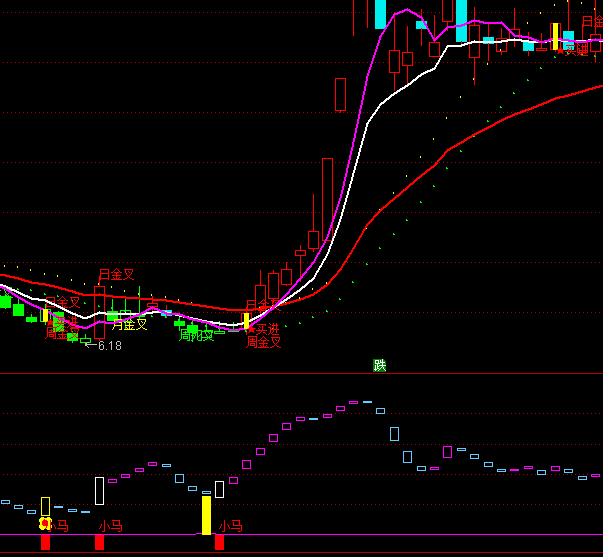This screenshot has width=603, height=557.
Task: Click the red block under rightmost 小马
Action: (x=219, y=542)
